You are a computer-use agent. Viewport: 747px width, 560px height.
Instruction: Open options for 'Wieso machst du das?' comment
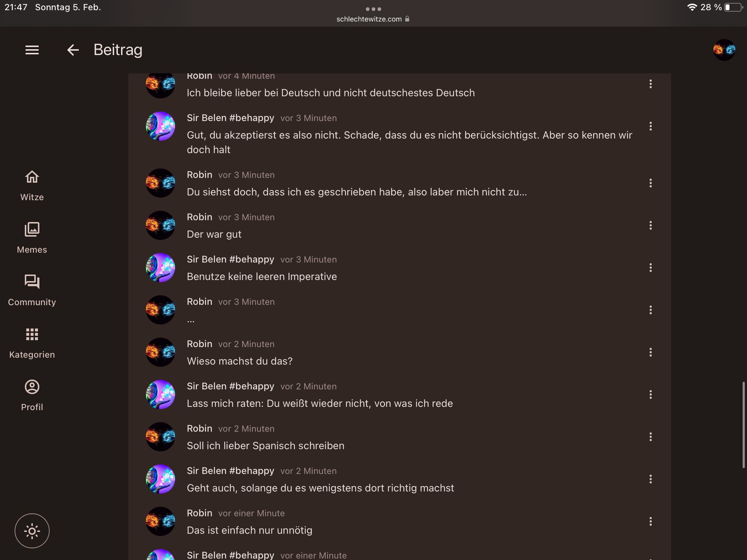coord(651,352)
